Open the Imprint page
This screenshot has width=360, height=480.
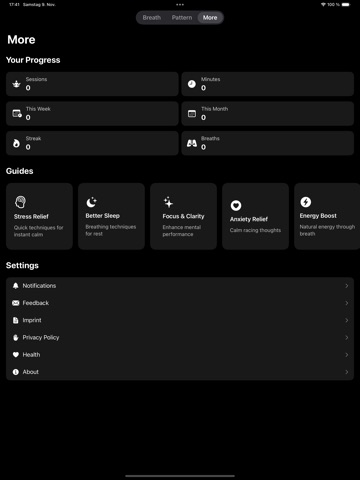coord(180,320)
